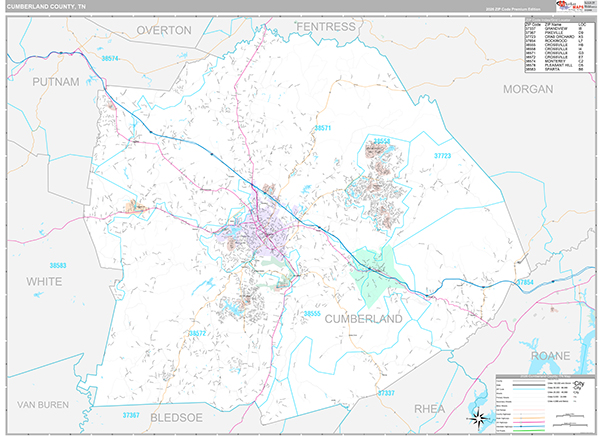This screenshot has height=436, width=600.
Task: Click the 38583 ZIP code label
Action: (x=58, y=265)
